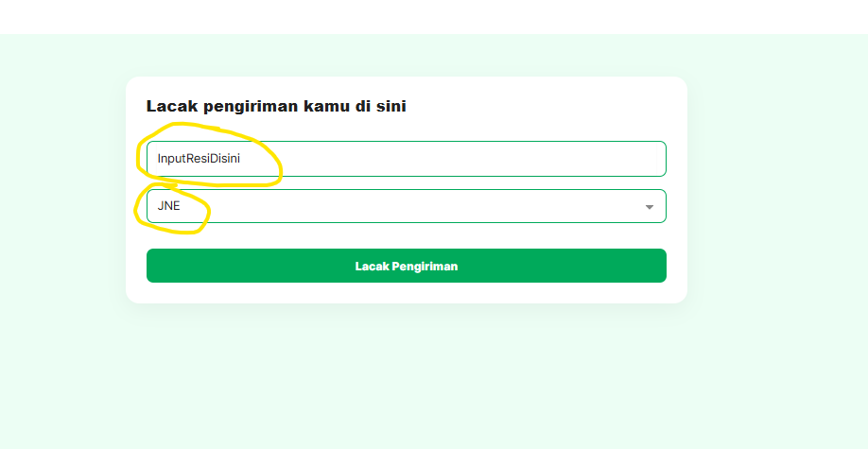Click the small gray caret in the courier field

click(x=649, y=207)
